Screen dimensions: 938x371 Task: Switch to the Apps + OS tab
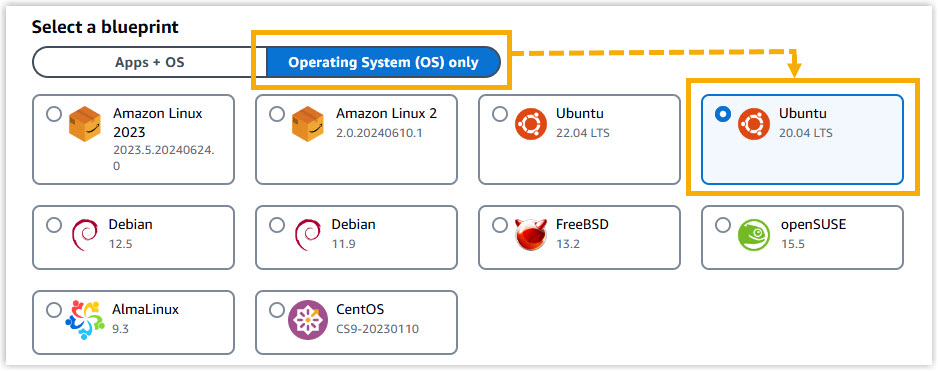pyautogui.click(x=150, y=62)
